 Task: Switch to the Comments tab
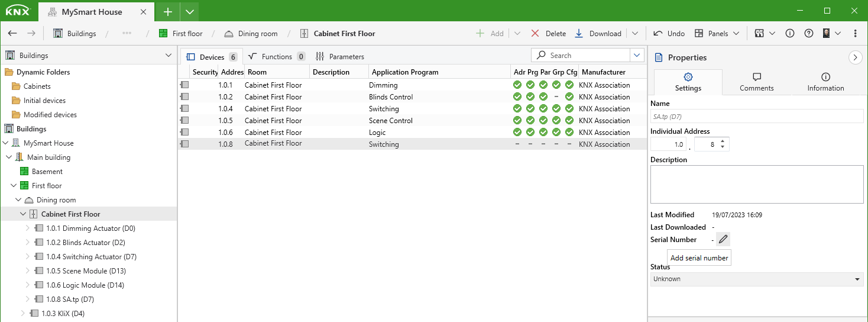756,82
